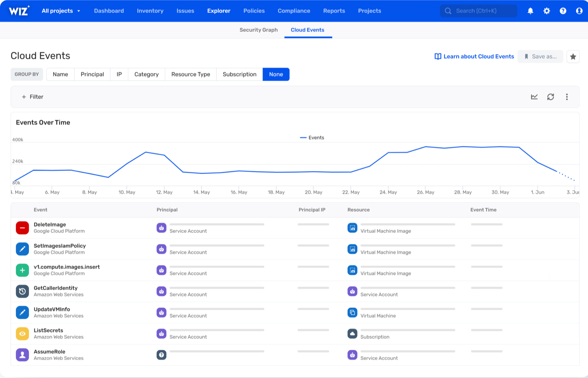This screenshot has height=378, width=588.
Task: Open the user profile icon
Action: 579,11
